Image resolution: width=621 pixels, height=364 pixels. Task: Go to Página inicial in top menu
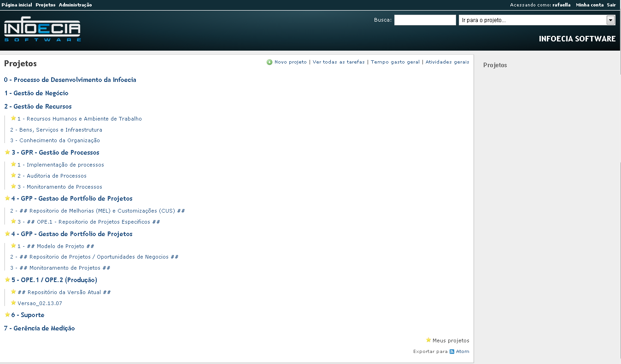(17, 5)
